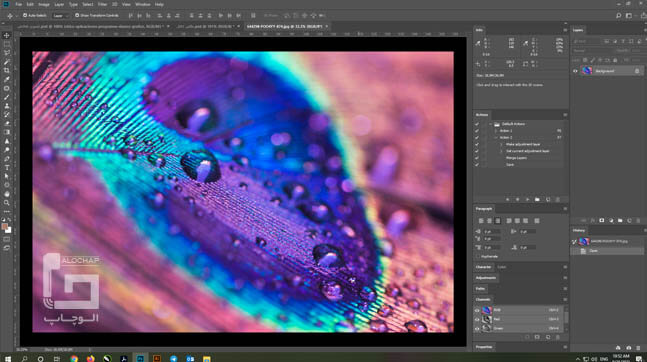Select the Lasso tool
Image resolution: width=647 pixels, height=362 pixels.
point(7,53)
